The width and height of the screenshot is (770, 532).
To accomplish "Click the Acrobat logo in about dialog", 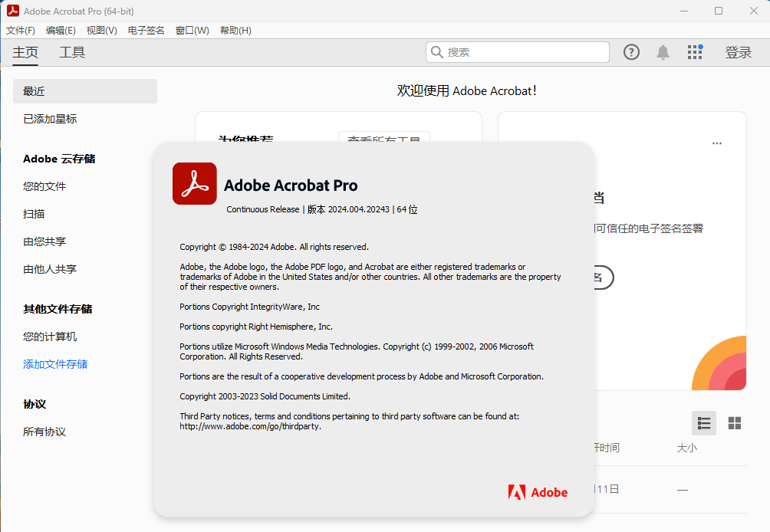I will pyautogui.click(x=195, y=183).
